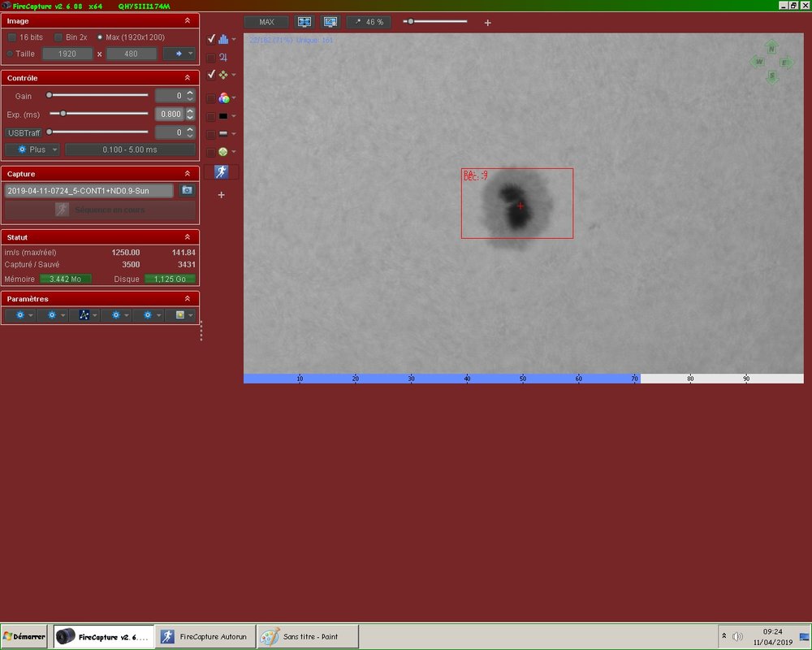Viewport: 812px width, 650px height.
Task: Click the zoom slider handle in top toolbar
Action: [x=411, y=22]
